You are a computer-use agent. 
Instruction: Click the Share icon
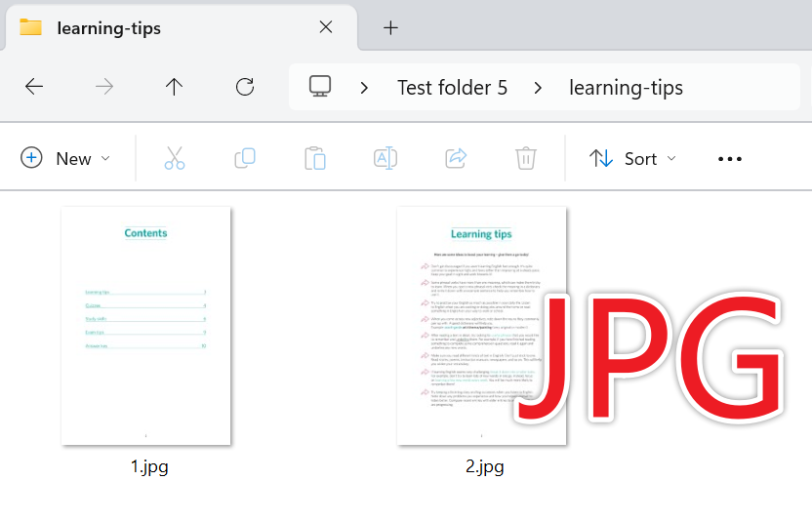tap(456, 158)
